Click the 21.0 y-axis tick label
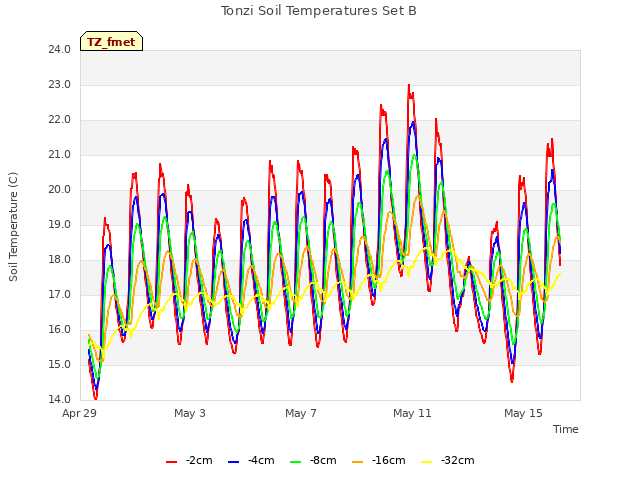Screen dimensions: 640x480 (60, 155)
